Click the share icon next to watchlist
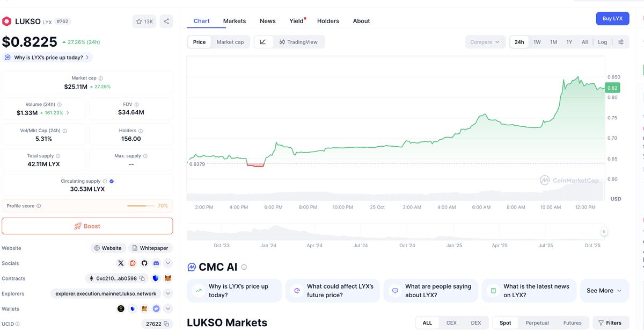Viewport: 644px width, 330px height. point(166,21)
